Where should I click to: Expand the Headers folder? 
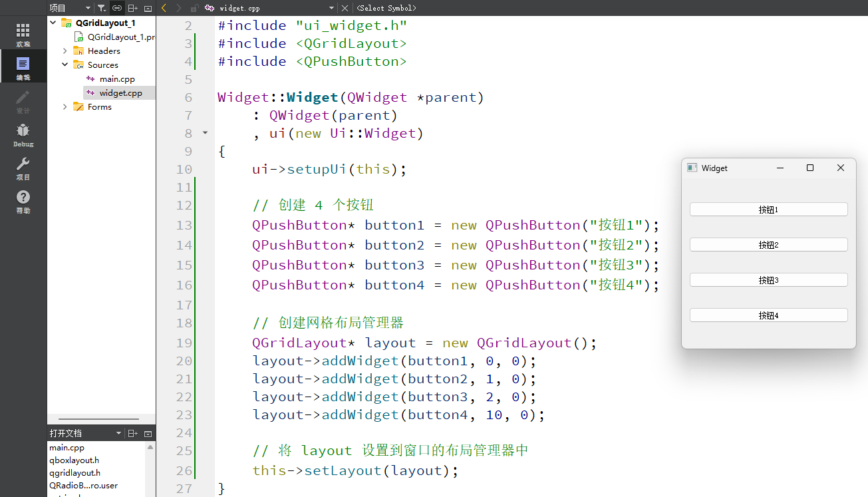pos(64,50)
